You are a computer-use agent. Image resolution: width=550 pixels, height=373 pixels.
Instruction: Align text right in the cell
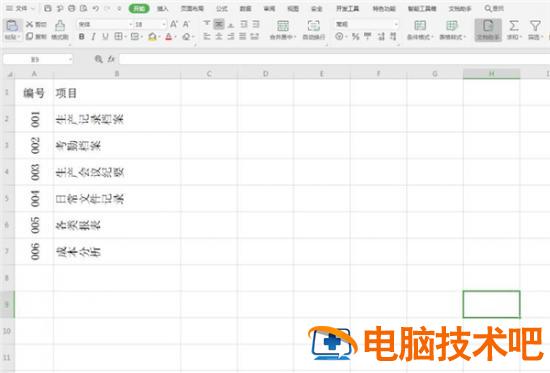tap(231, 36)
